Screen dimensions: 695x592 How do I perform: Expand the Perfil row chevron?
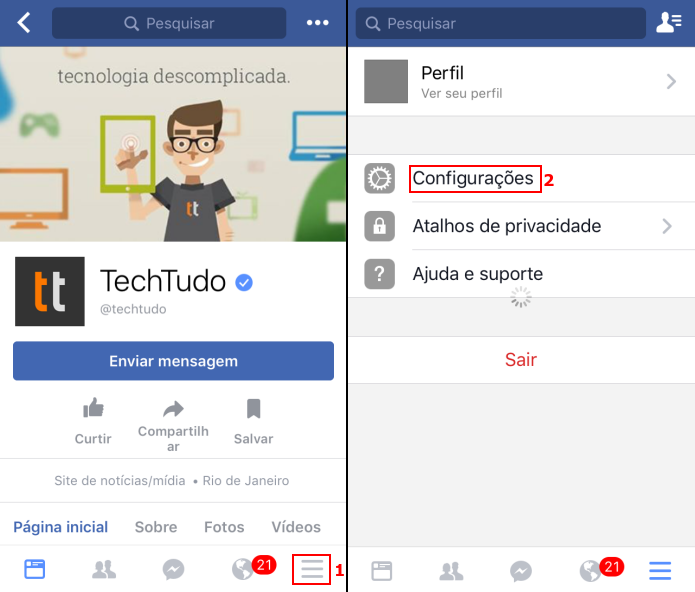click(x=671, y=82)
